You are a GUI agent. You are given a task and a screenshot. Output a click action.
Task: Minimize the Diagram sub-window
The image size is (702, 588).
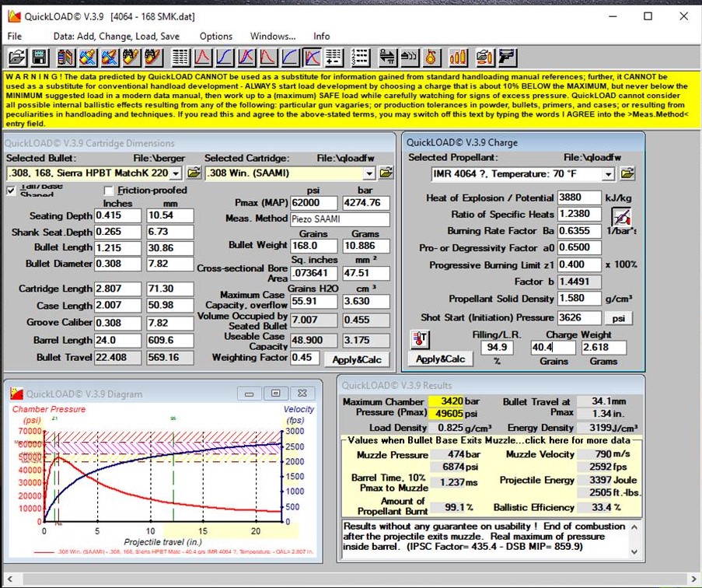250,394
